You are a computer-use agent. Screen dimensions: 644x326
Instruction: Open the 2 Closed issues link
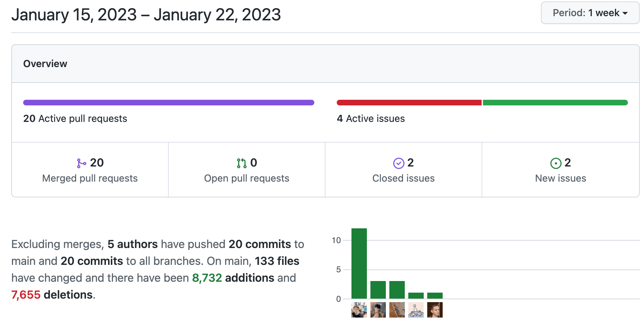[403, 170]
